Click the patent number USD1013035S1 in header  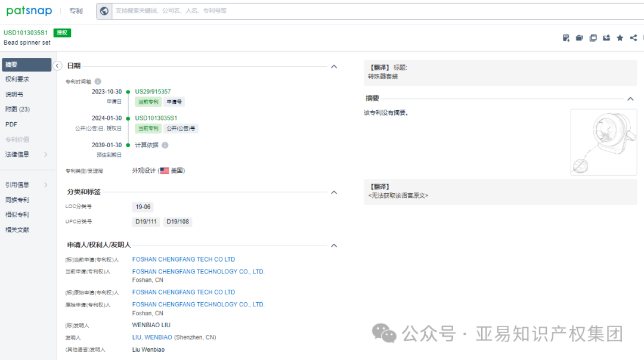pos(26,33)
